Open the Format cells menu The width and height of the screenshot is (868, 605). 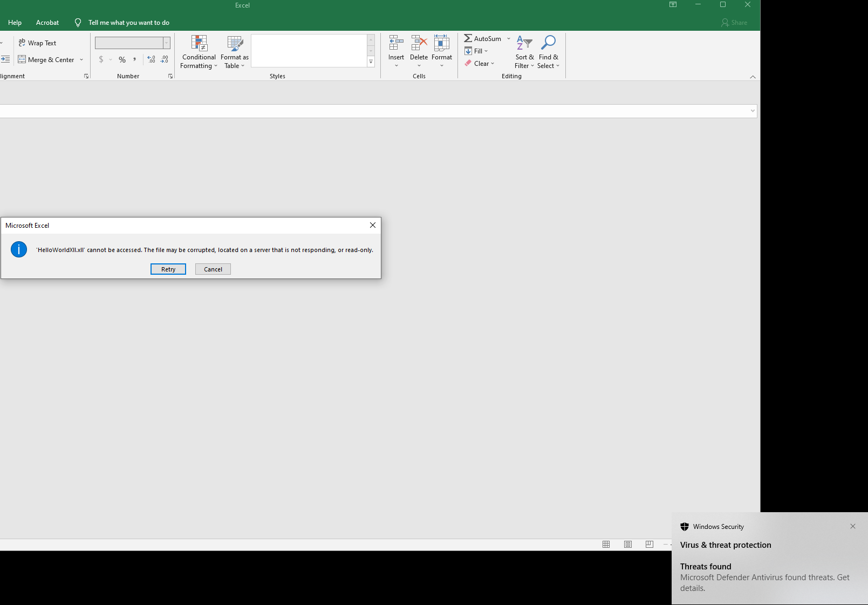pos(442,52)
